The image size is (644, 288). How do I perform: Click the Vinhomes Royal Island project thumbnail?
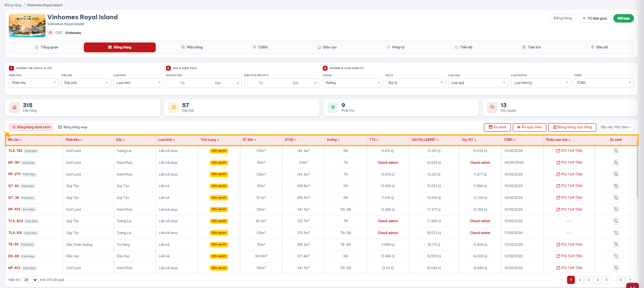27,26
